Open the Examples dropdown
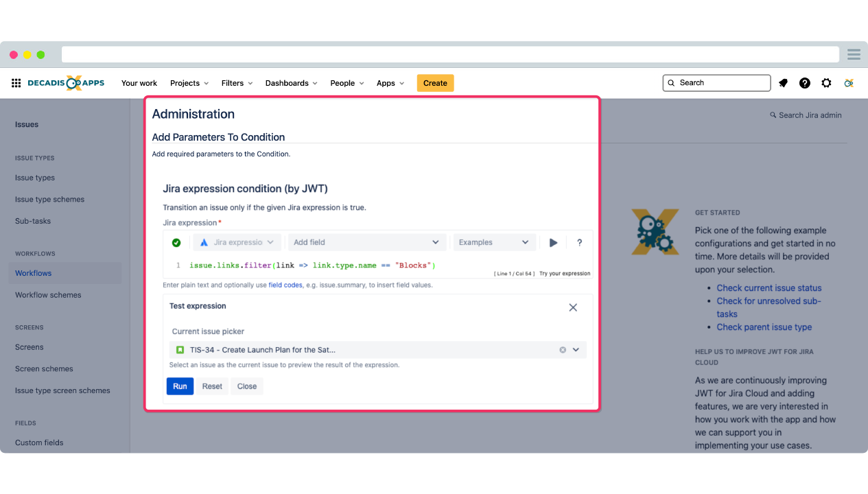868x494 pixels. click(x=494, y=242)
